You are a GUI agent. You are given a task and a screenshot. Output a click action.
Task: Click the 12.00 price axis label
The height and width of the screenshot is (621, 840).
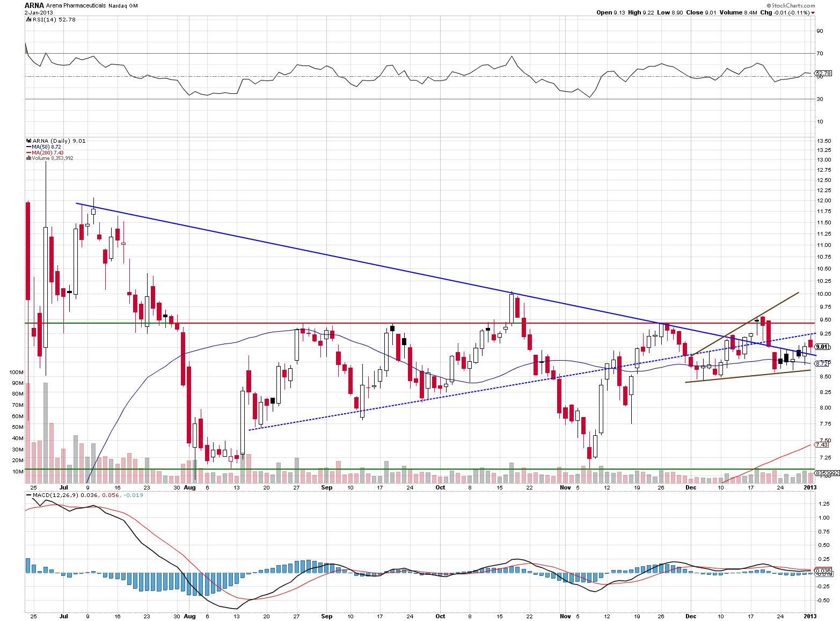(824, 200)
